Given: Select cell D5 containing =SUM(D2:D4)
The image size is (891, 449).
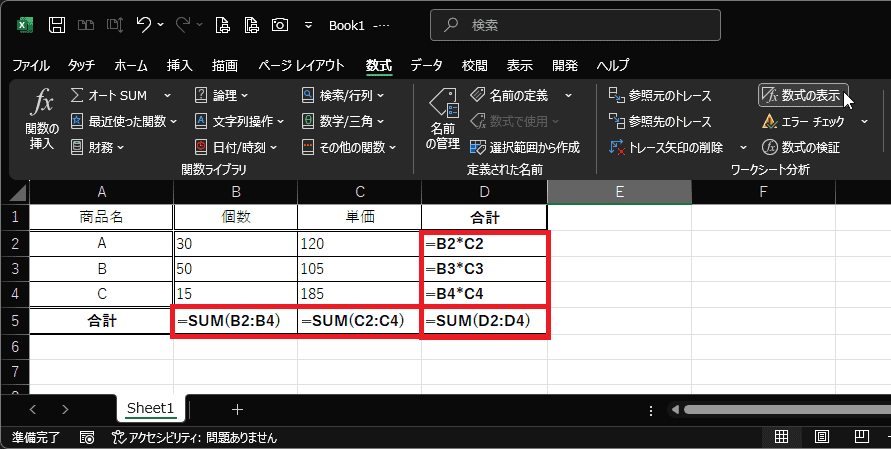Looking at the screenshot, I should click(x=485, y=321).
